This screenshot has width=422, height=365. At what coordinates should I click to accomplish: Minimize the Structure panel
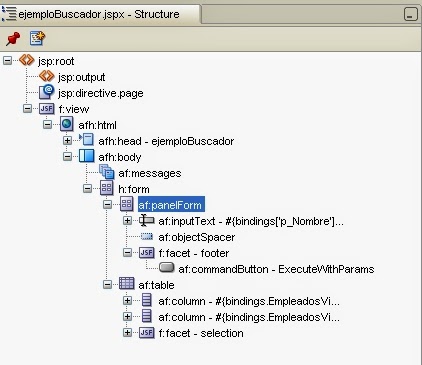[410, 14]
